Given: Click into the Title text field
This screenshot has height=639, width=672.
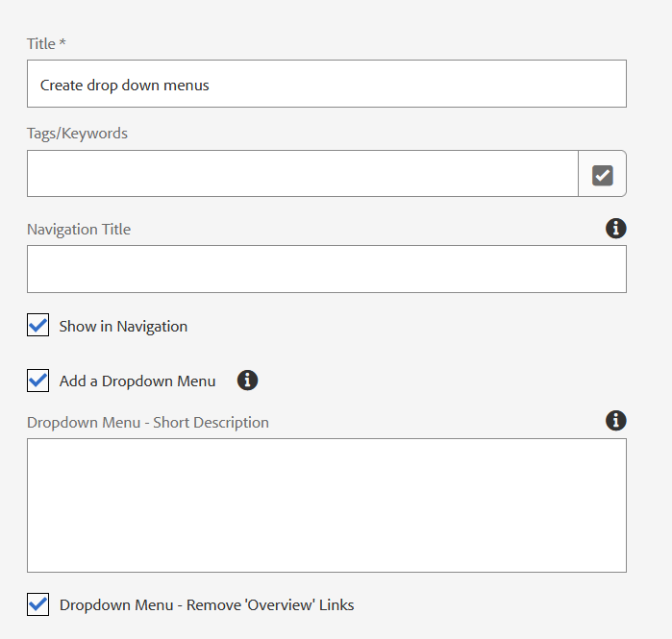Looking at the screenshot, I should tap(327, 85).
